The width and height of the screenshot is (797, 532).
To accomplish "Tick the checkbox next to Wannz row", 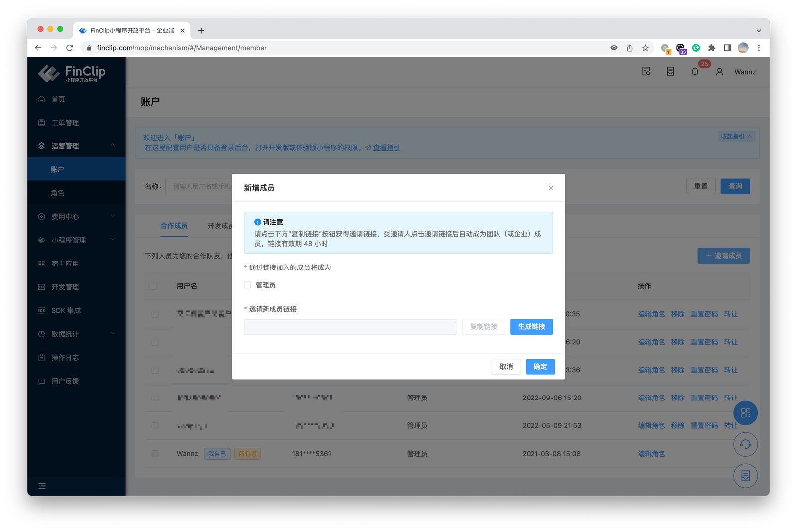I will pyautogui.click(x=155, y=453).
